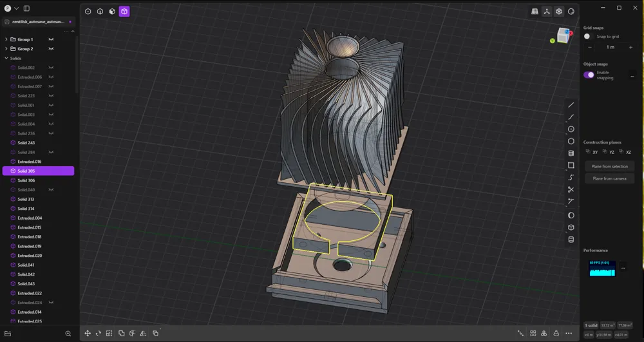The width and height of the screenshot is (644, 342).
Task: Expand the Group 2 folder
Action: [6, 49]
